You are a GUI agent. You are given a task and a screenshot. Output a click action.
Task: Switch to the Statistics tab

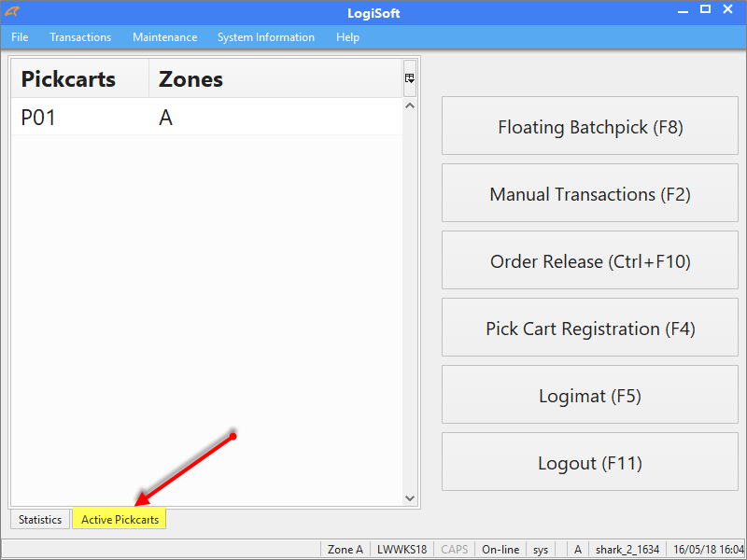pos(40,519)
